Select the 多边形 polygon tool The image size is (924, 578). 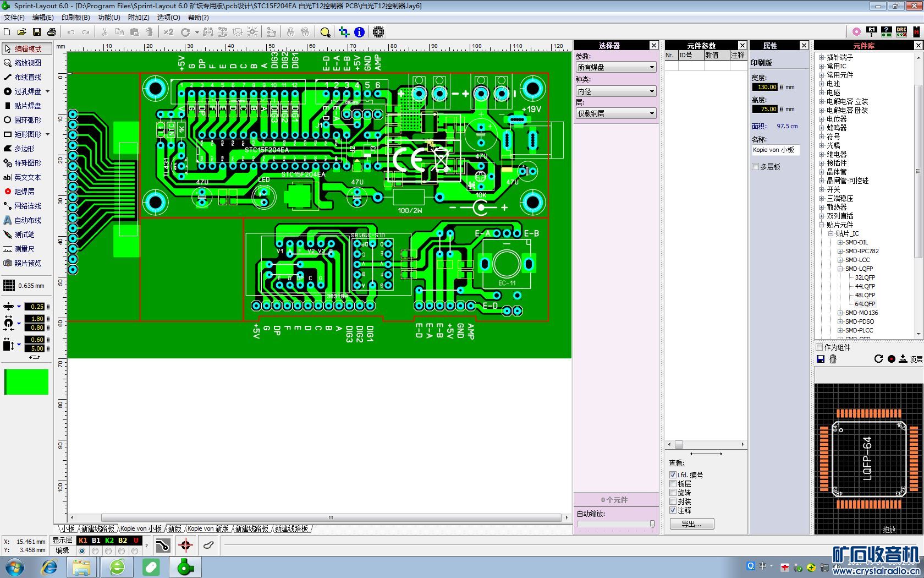(x=27, y=149)
